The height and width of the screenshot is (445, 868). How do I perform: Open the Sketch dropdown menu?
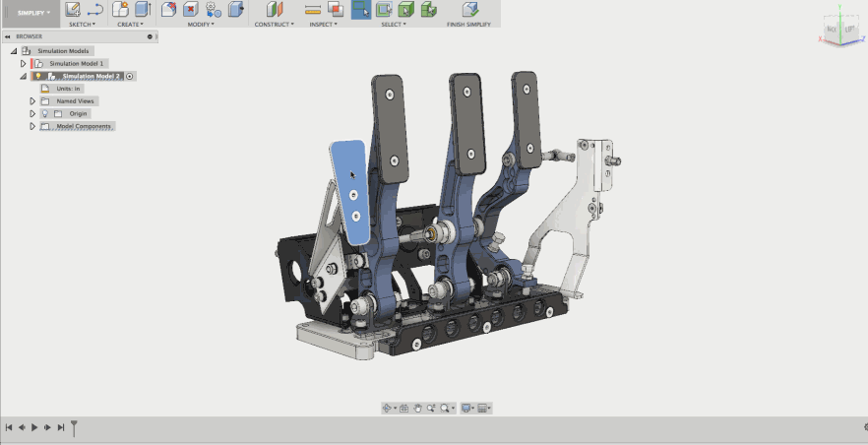pyautogui.click(x=82, y=25)
